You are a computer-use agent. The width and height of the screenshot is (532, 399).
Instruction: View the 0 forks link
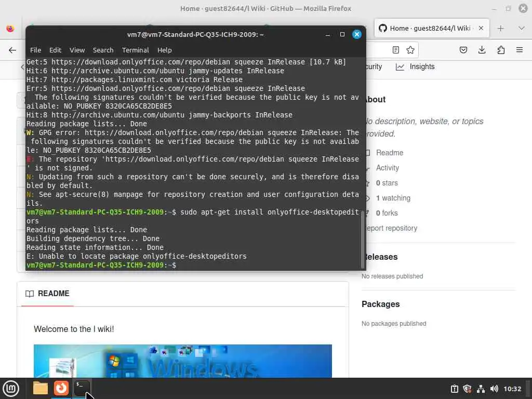coord(387,213)
